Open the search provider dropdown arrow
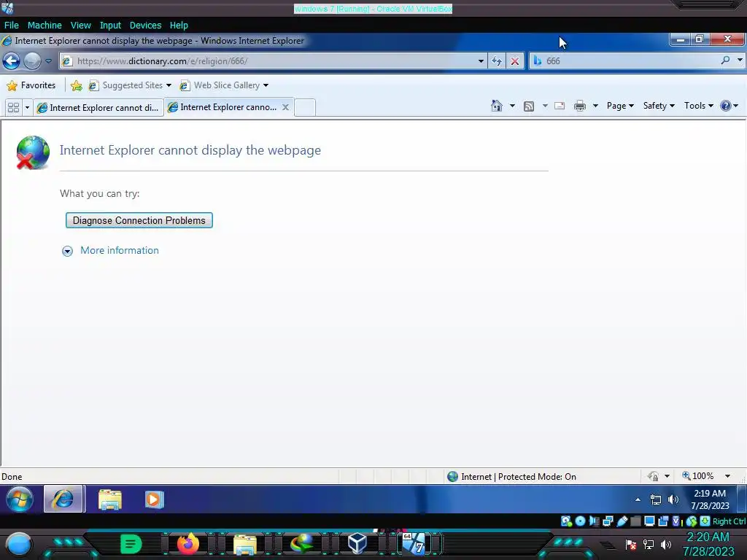Viewport: 747px width, 560px height. tap(740, 61)
